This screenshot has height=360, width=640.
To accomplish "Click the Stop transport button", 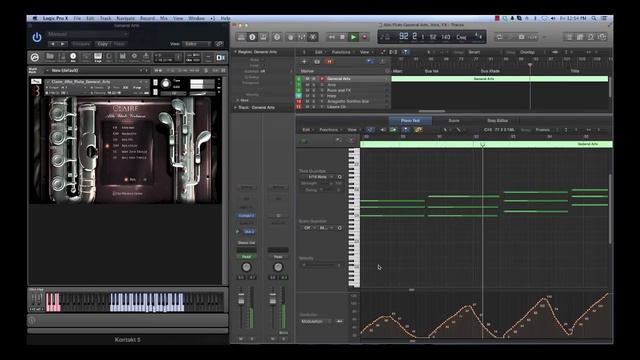I will pos(342,37).
